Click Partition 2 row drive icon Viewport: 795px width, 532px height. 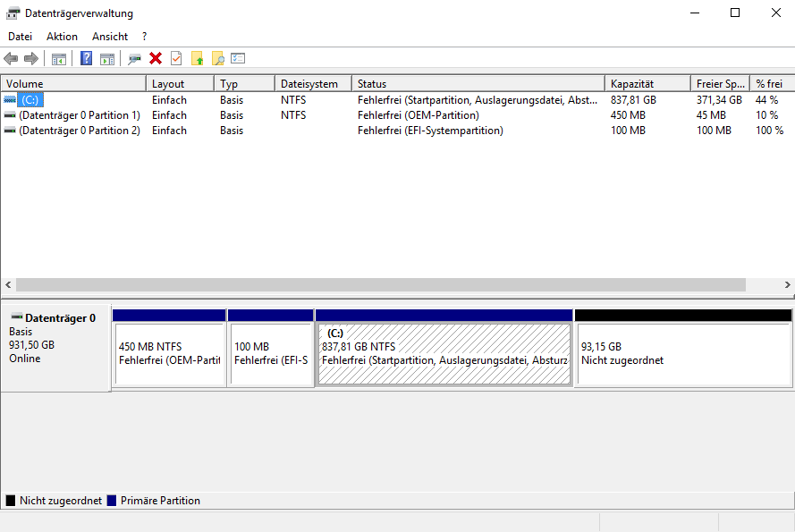[x=10, y=131]
